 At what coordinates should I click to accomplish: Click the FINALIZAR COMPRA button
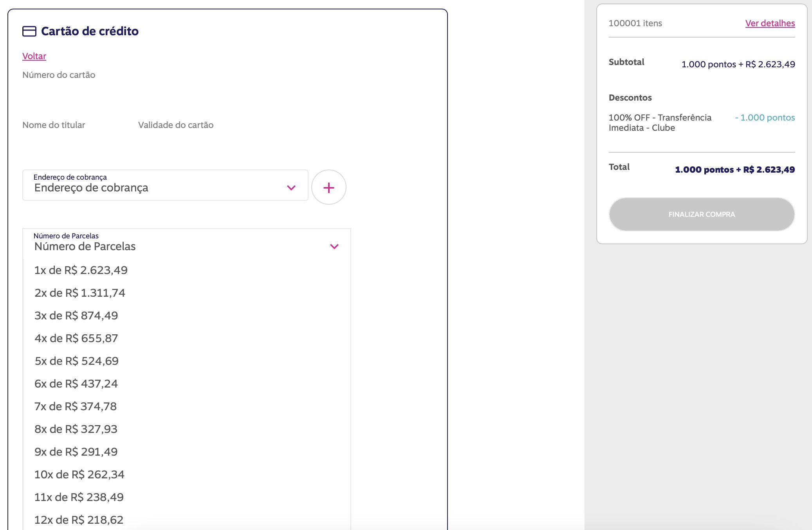pyautogui.click(x=702, y=214)
